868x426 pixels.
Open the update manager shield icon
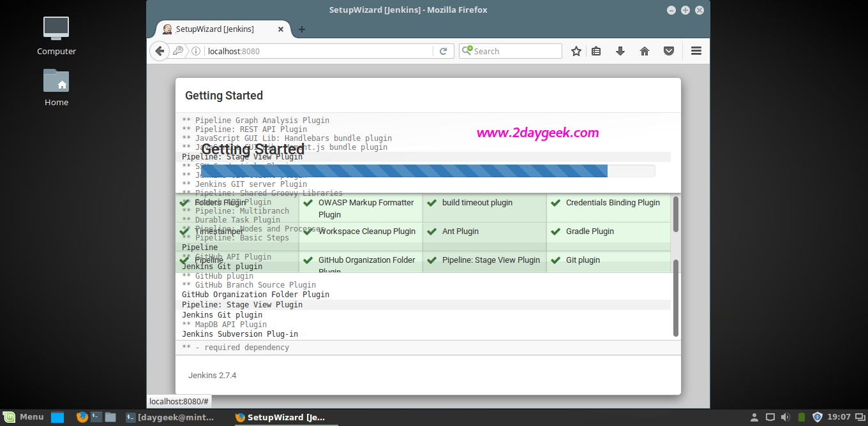(818, 417)
